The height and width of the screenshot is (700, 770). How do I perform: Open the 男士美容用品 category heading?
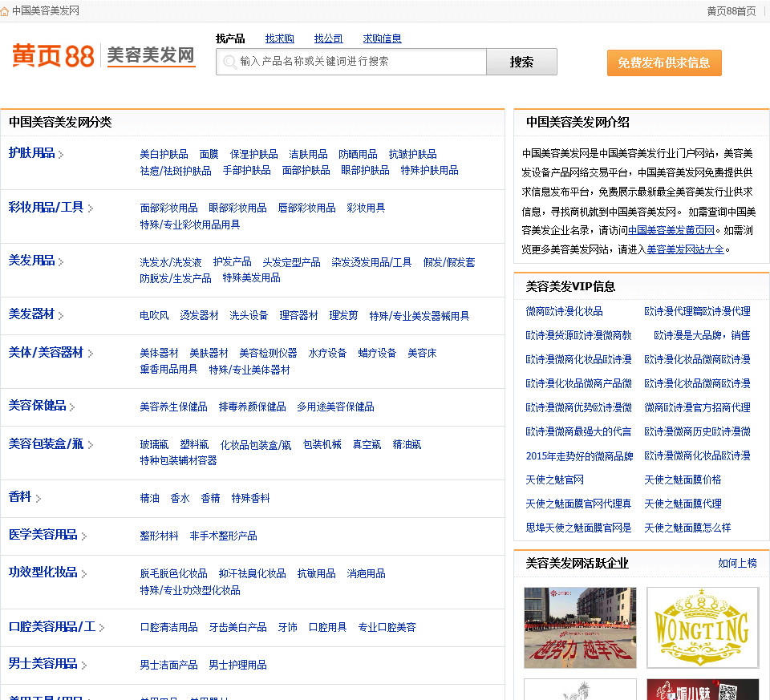point(43,664)
